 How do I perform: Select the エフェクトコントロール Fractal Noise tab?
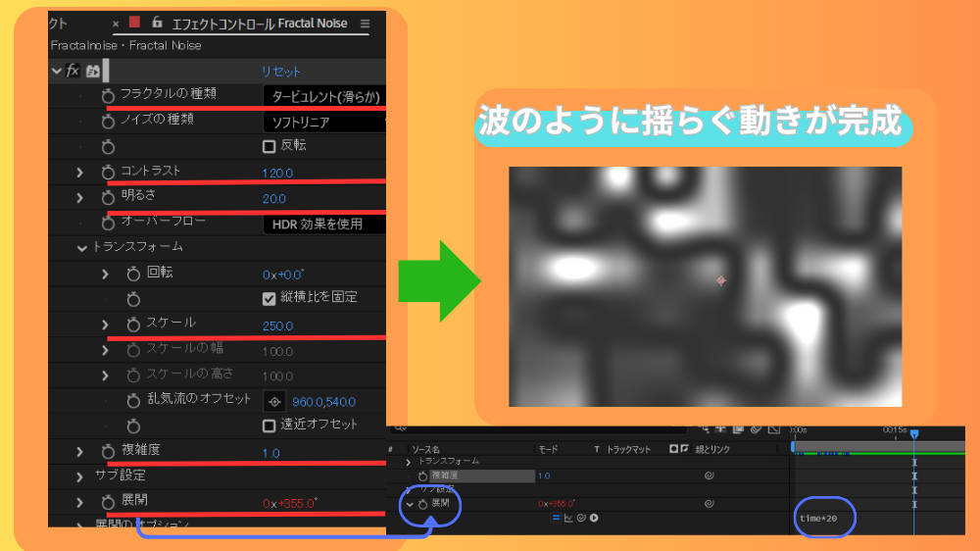[259, 24]
